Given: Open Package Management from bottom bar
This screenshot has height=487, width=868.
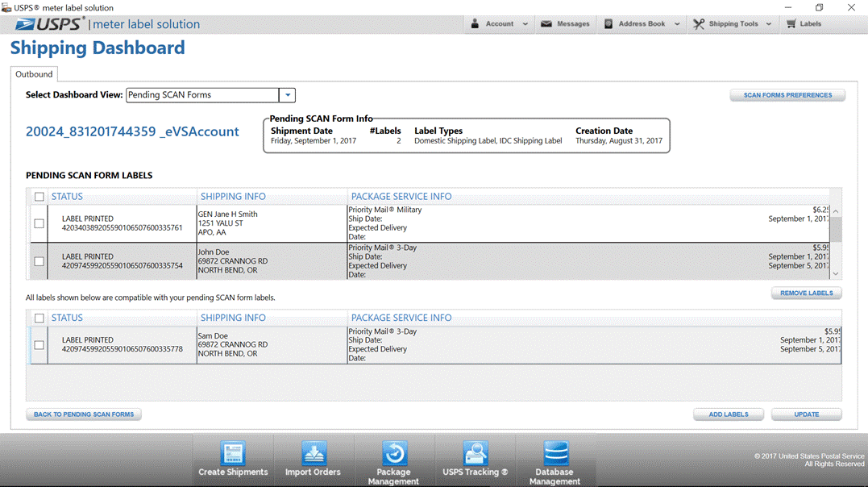Looking at the screenshot, I should [x=393, y=463].
